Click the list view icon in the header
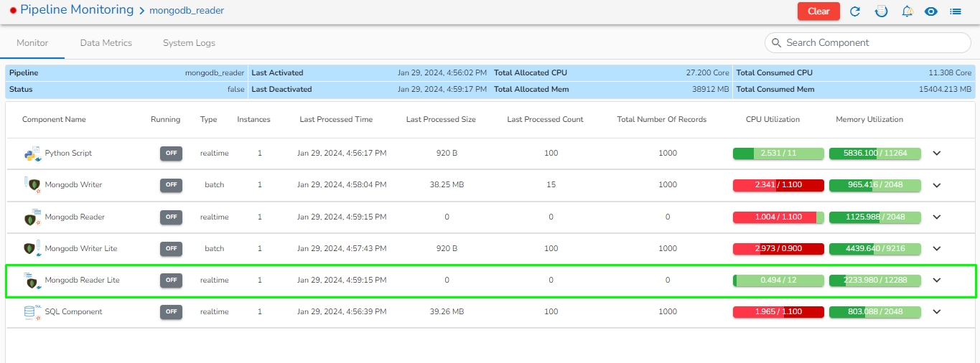The width and height of the screenshot is (980, 363). point(956,11)
